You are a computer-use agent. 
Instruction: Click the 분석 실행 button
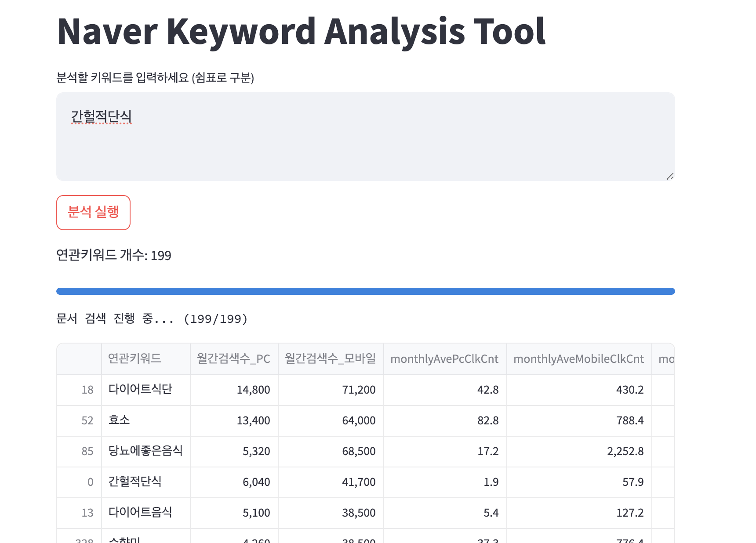(93, 212)
